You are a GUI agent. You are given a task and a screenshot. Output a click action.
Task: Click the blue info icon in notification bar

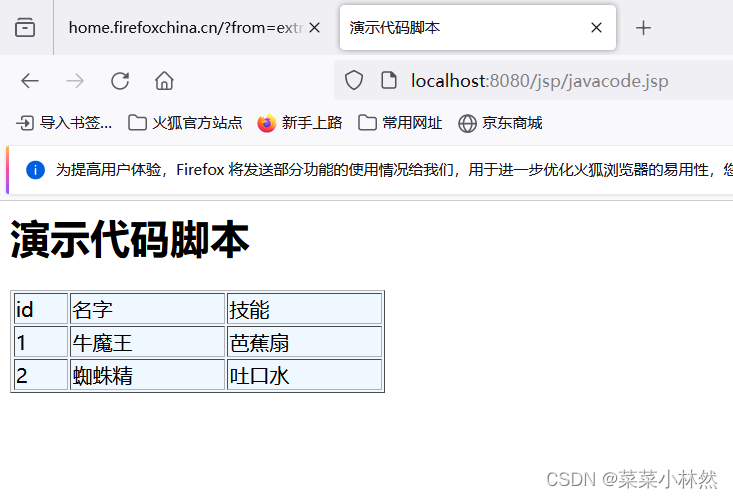point(36,170)
